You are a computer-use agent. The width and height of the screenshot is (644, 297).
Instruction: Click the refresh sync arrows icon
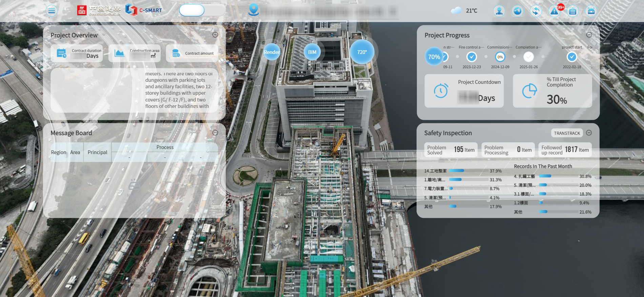(x=536, y=11)
